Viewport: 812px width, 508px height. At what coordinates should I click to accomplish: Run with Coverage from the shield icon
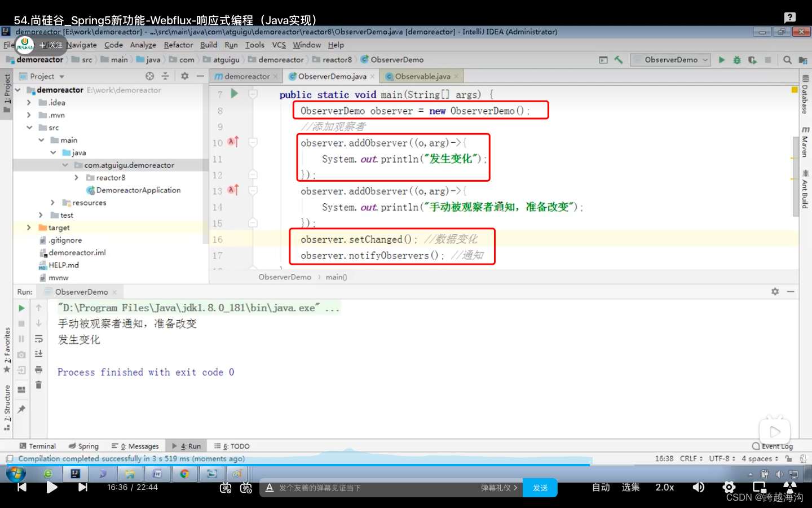(x=752, y=60)
